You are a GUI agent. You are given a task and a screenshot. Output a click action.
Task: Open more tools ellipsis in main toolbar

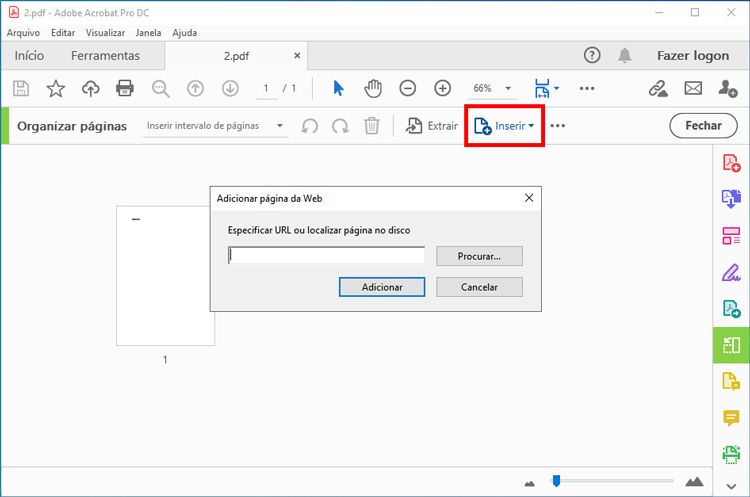click(587, 88)
